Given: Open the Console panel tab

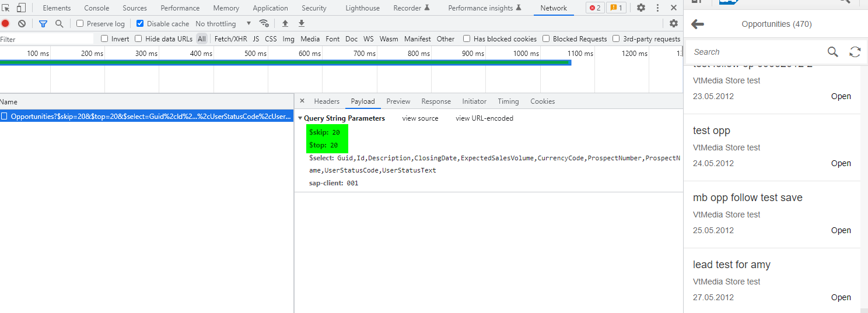Looking at the screenshot, I should pyautogui.click(x=96, y=8).
